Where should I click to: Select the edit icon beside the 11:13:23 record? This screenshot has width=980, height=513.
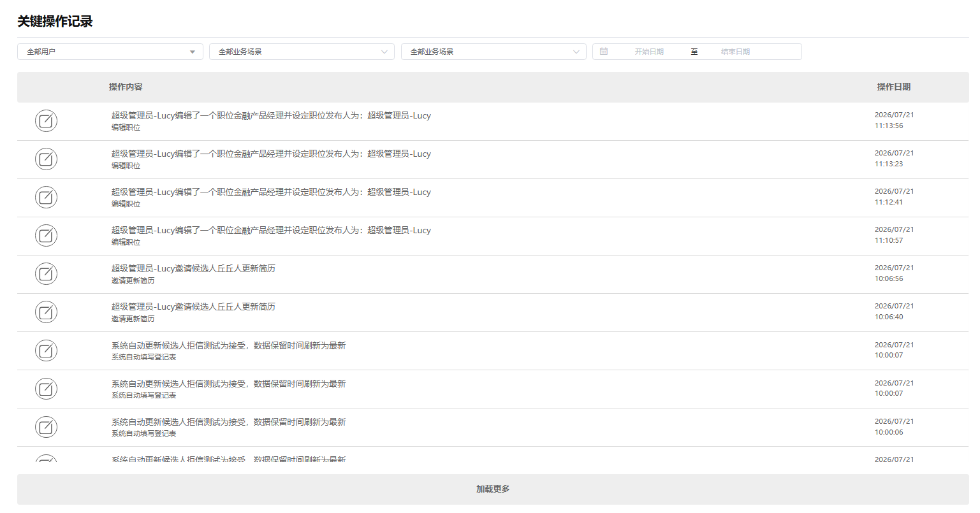point(46,159)
